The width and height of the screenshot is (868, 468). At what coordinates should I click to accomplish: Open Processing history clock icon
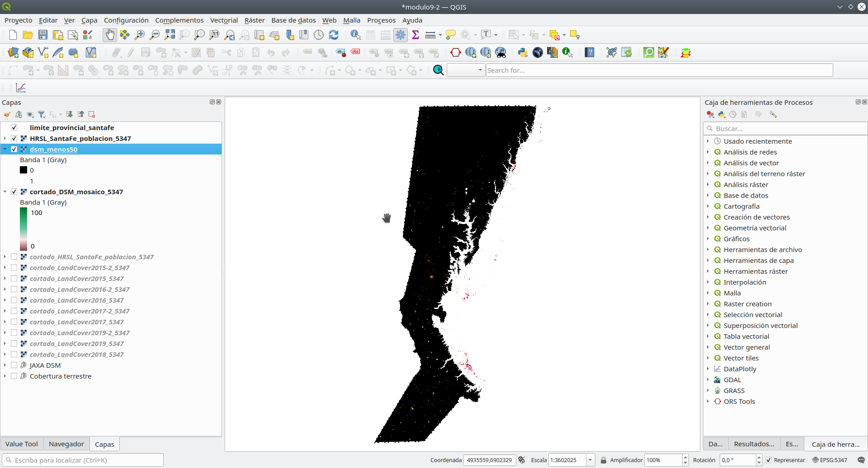(x=733, y=114)
